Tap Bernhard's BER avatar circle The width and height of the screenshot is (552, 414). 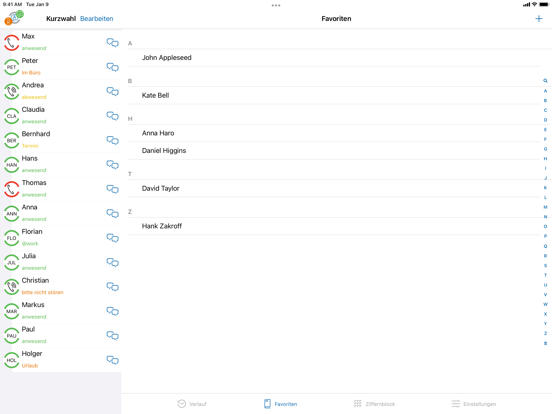[12, 140]
